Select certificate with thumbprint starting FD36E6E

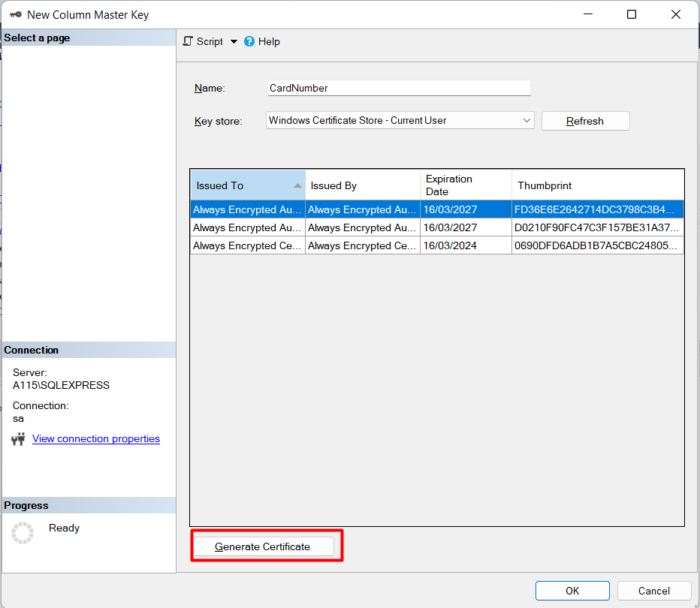click(x=597, y=209)
